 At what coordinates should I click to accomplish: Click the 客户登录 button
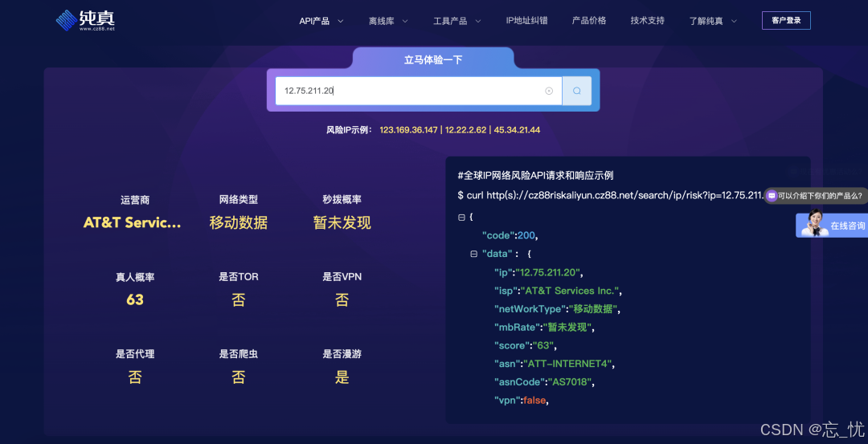pos(786,20)
